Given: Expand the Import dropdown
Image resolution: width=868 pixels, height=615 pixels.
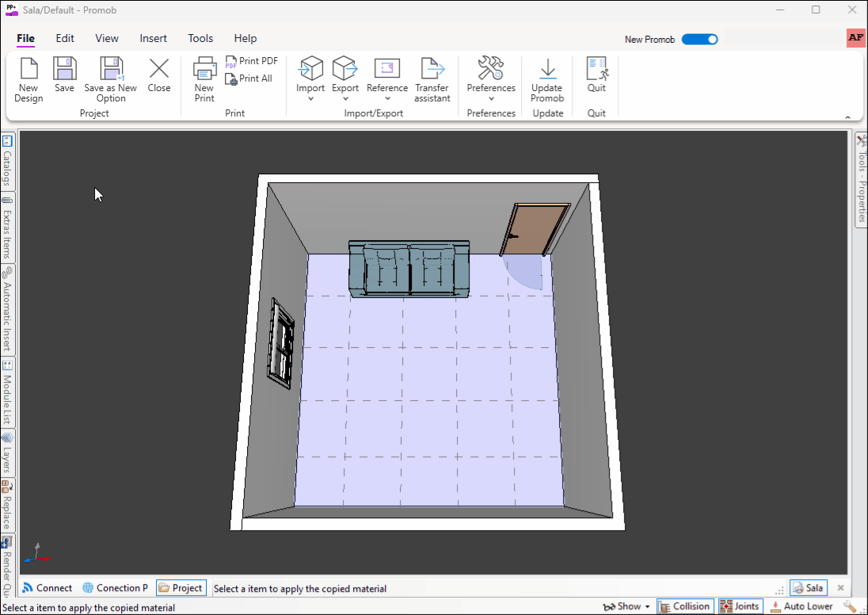Looking at the screenshot, I should tap(310, 99).
